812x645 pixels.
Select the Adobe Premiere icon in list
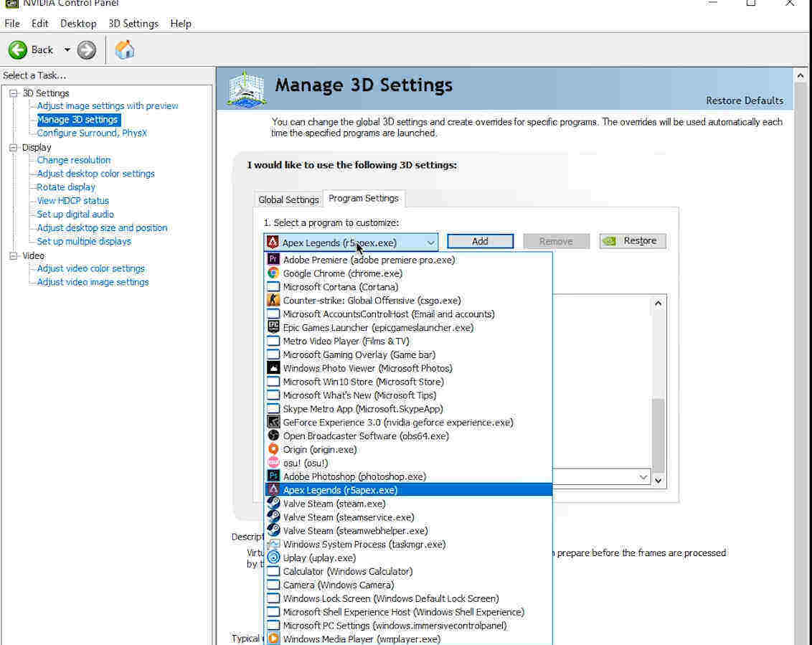[273, 260]
